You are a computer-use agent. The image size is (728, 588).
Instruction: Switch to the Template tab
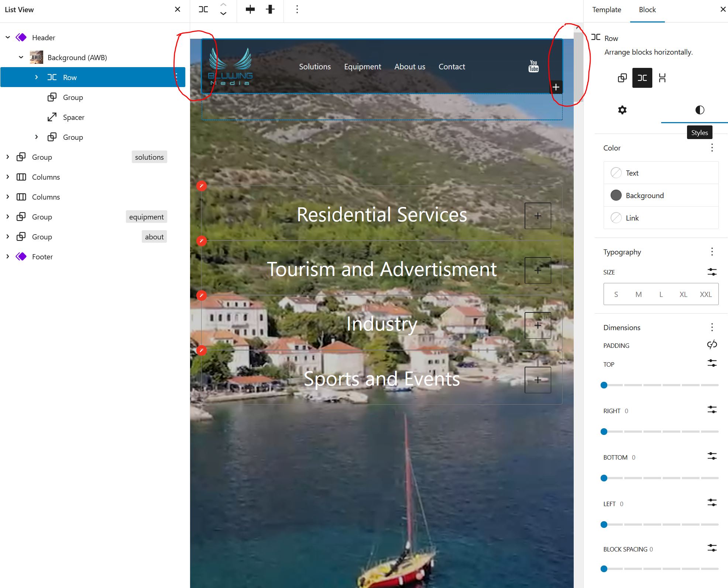pos(607,10)
